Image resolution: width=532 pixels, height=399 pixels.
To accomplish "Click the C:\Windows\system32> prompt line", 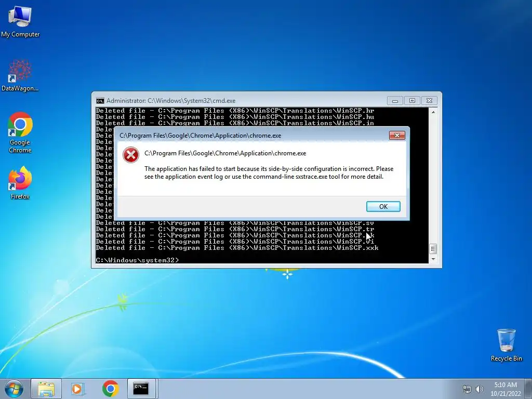I will (137, 260).
